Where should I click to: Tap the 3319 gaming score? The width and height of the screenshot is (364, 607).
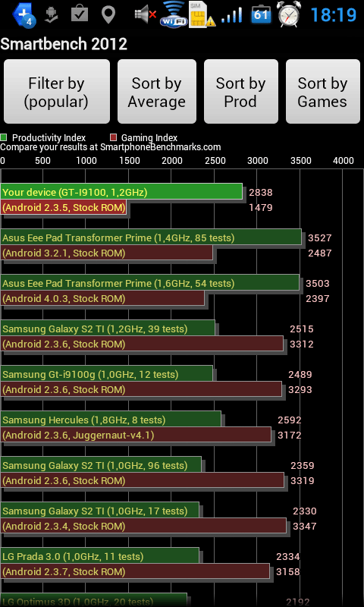(x=303, y=481)
